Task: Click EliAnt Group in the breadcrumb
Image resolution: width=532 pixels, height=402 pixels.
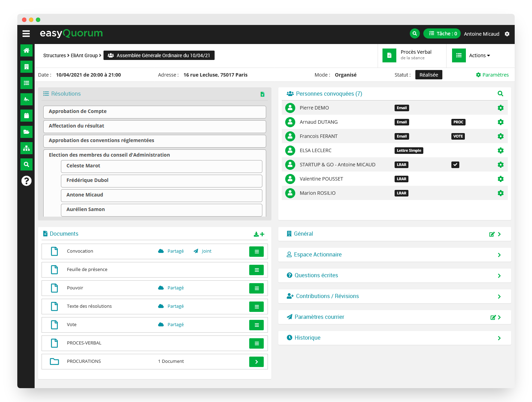Action: (x=84, y=55)
